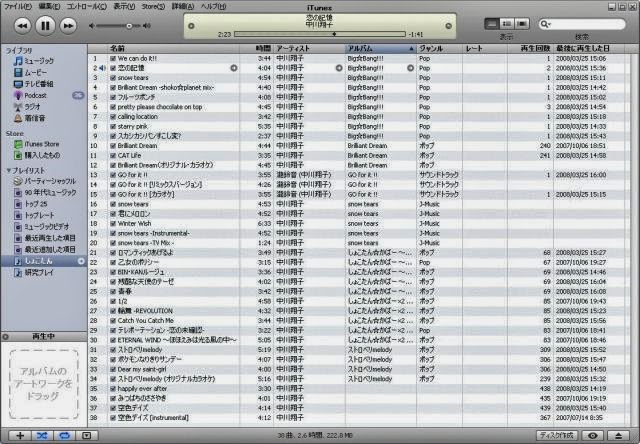
Task: Toggle shuffle playback button
Action: click(x=42, y=435)
